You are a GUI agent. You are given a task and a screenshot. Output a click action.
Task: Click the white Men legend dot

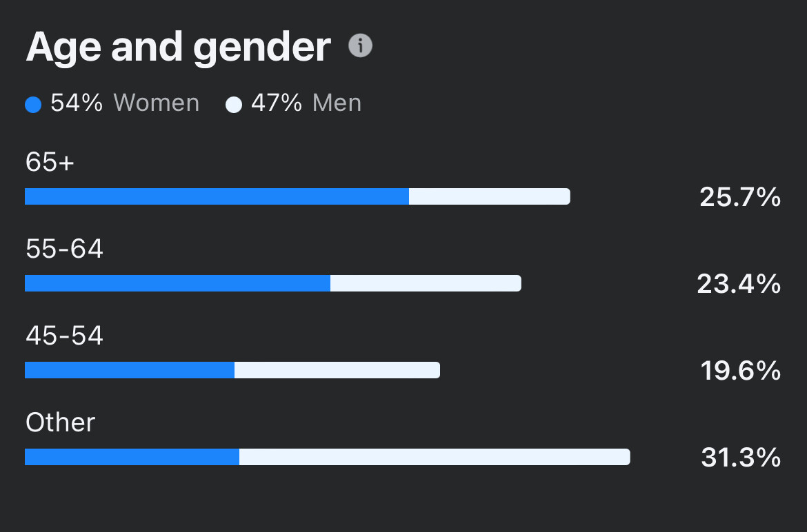(234, 105)
